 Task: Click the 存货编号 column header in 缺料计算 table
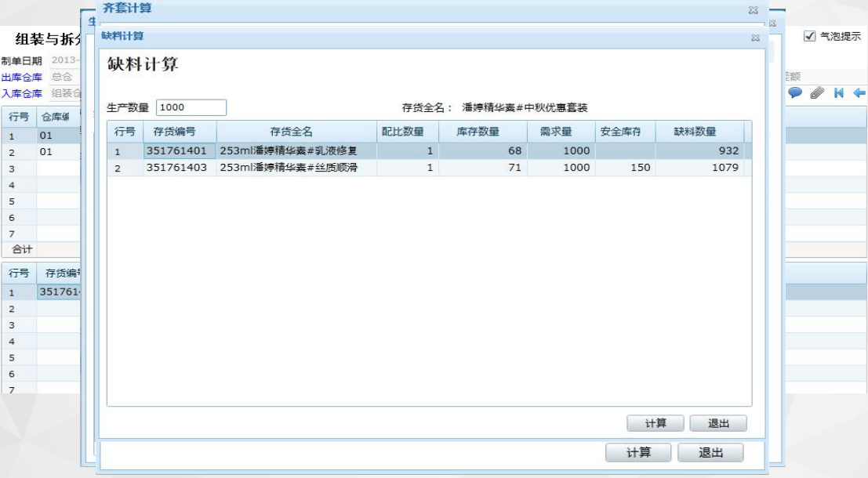180,132
